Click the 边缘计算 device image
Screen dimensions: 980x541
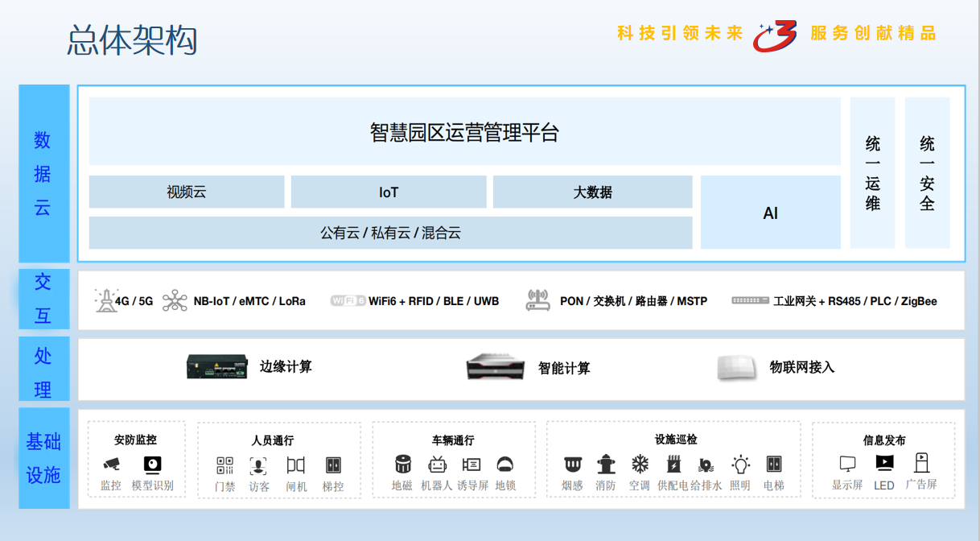click(x=217, y=367)
